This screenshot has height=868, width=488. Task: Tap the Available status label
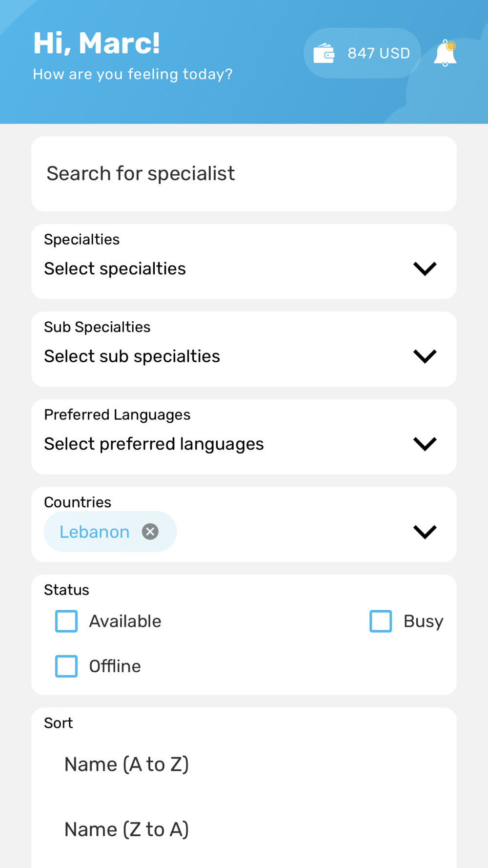tap(125, 621)
